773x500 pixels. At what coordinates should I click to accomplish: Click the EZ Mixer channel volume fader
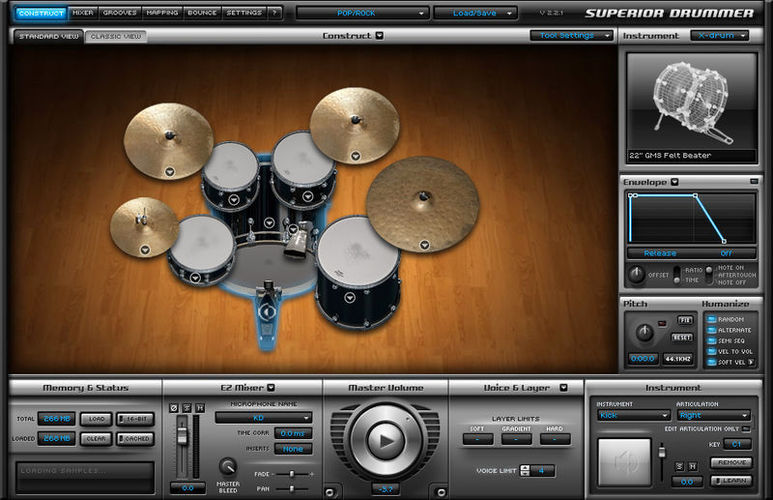pyautogui.click(x=182, y=434)
